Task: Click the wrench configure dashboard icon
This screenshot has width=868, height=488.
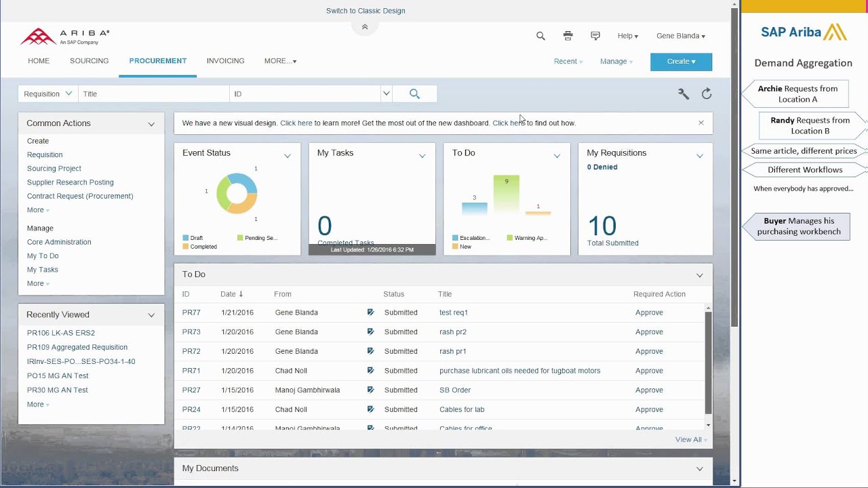Action: click(684, 94)
